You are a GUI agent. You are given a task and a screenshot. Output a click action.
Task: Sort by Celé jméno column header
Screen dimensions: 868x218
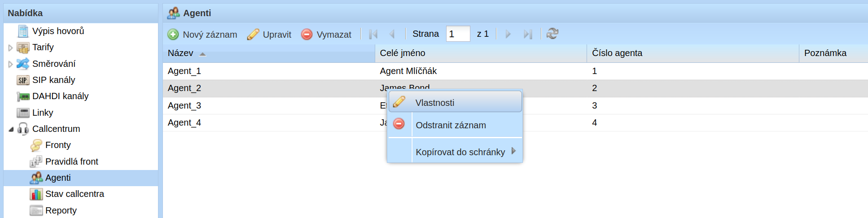coord(481,53)
